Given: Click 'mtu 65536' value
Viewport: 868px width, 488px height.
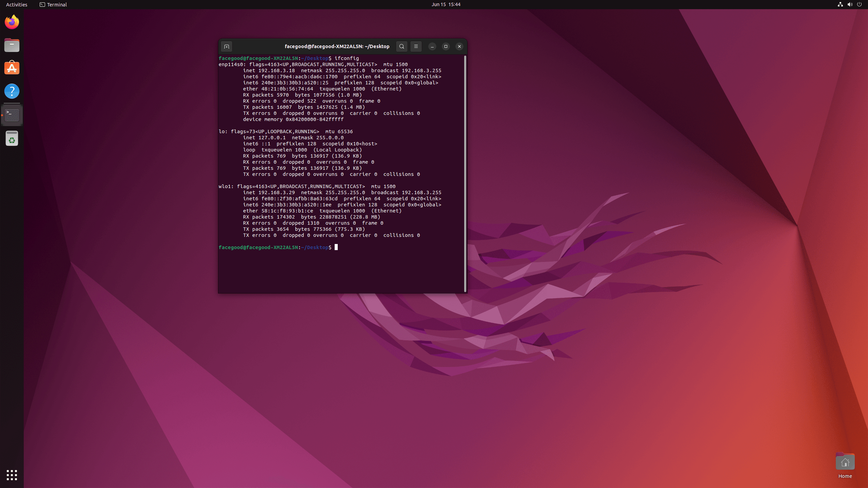Looking at the screenshot, I should pos(339,131).
